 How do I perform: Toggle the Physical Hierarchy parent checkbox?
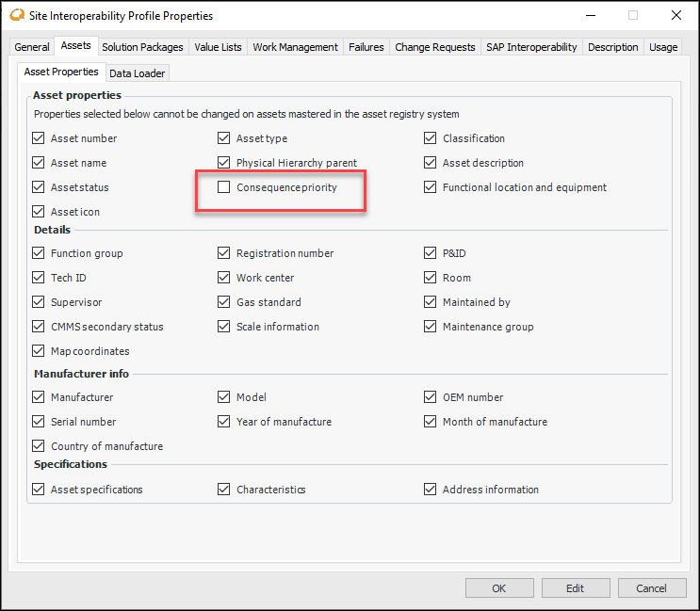click(224, 163)
